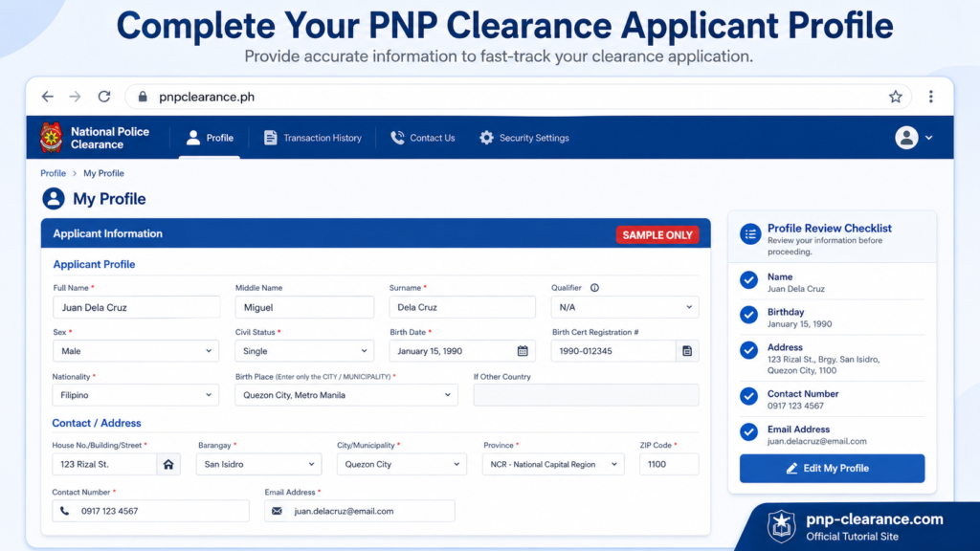Open the Barangay dropdown

[x=258, y=464]
